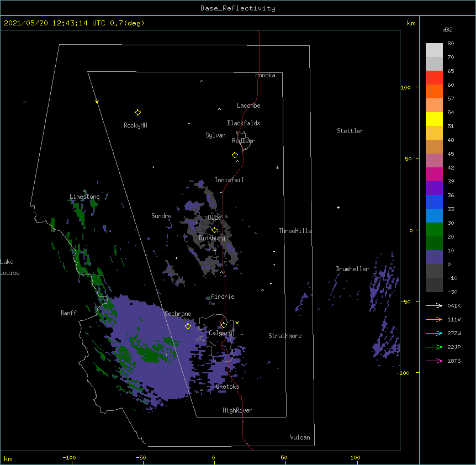Click the Sylvan label
476x465 pixels.
click(215, 135)
